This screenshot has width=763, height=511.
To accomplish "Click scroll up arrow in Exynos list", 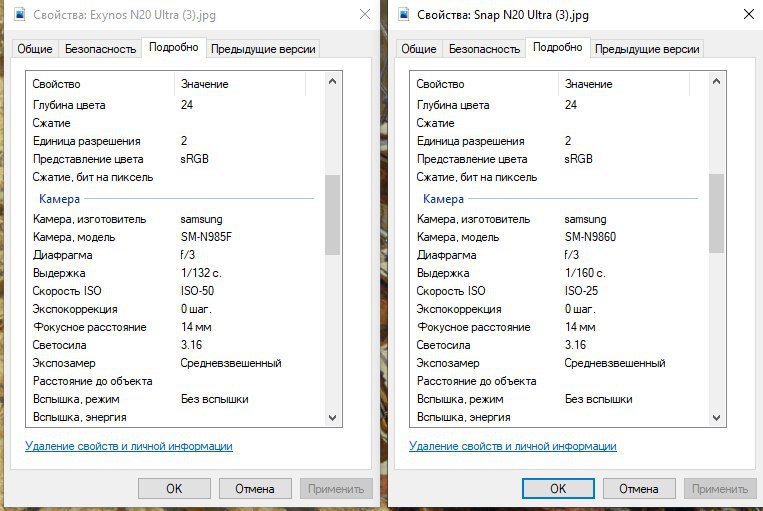I will pyautogui.click(x=332, y=81).
